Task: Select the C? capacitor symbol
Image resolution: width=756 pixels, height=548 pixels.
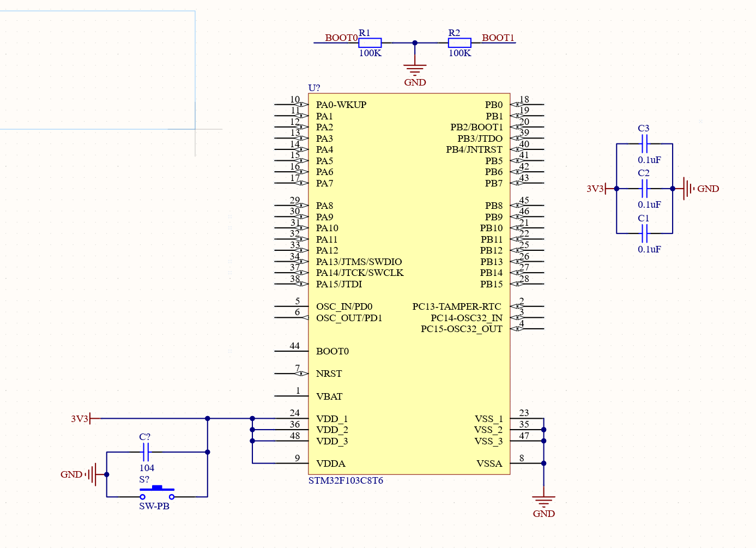Action: coord(146,452)
